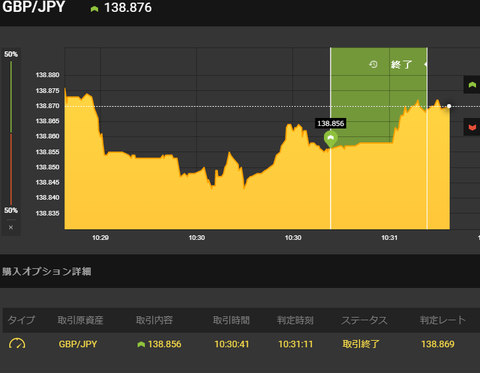Click the 終了 label in the green zone

[x=401, y=64]
